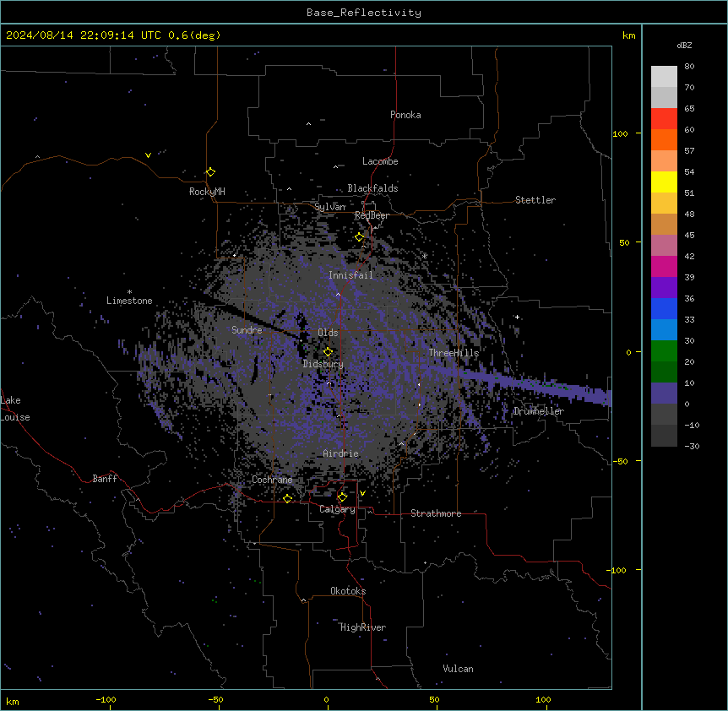Click the Lacombe city label
This screenshot has width=728, height=711.
tap(380, 161)
